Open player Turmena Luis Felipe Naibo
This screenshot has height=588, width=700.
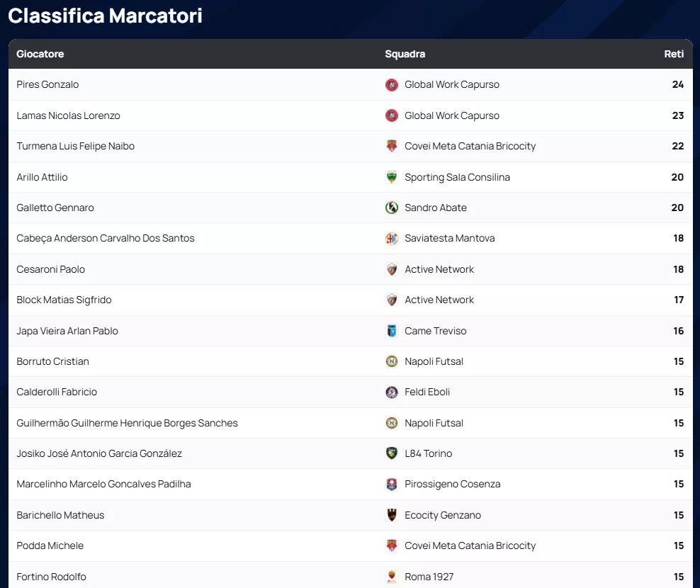click(x=75, y=147)
